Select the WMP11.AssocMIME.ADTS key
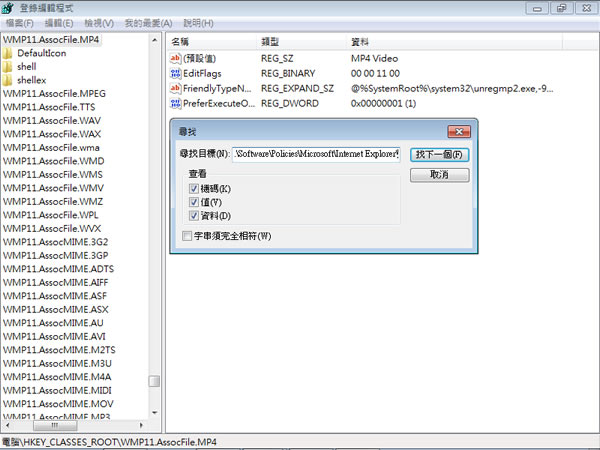Viewport: 600px width, 450px height. [x=59, y=269]
